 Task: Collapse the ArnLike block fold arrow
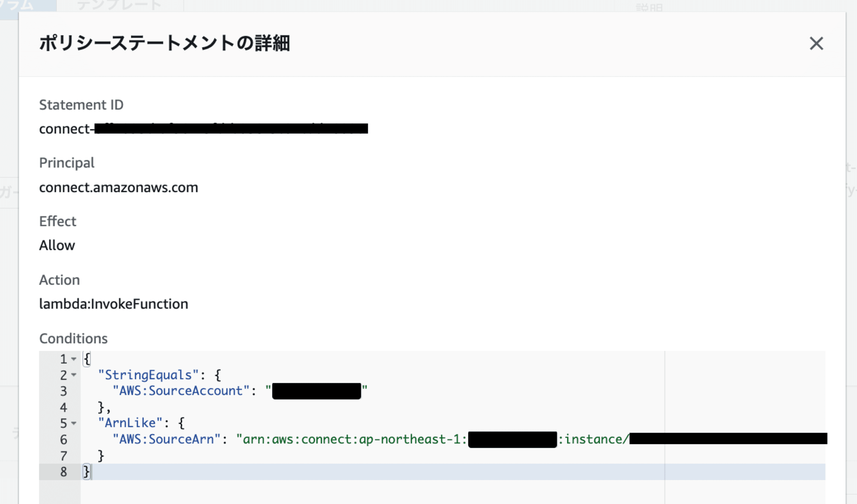(x=74, y=423)
